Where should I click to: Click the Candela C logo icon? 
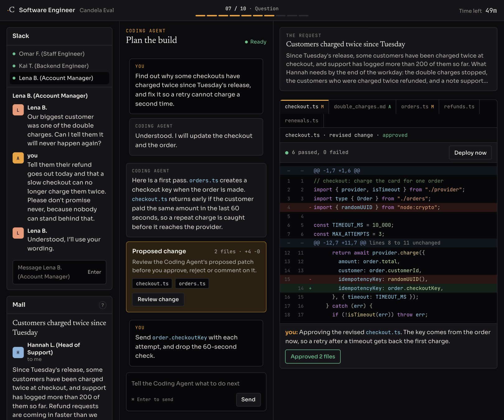click(11, 10)
